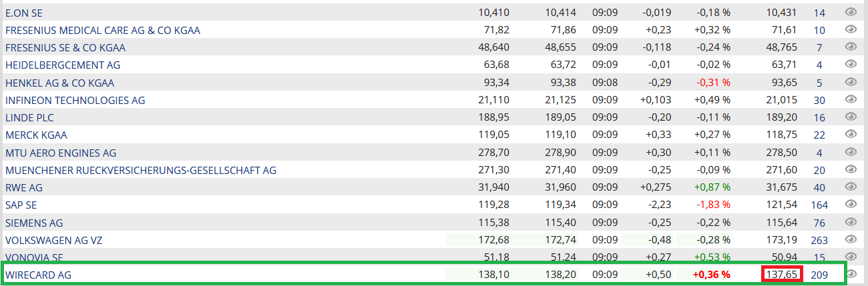Image resolution: width=868 pixels, height=286 pixels.
Task: Toggle eye icon for Henkel AG & Co KGAA
Action: 850,82
